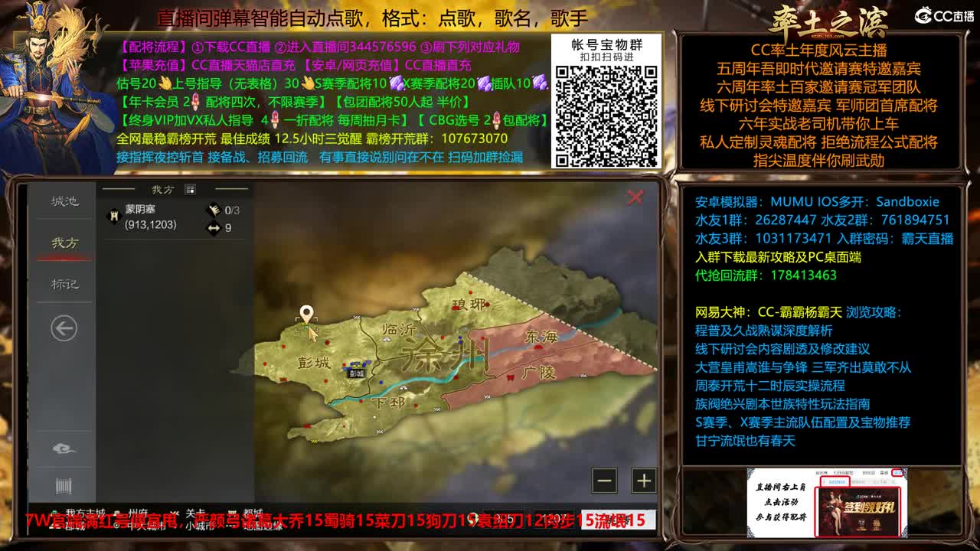
Task: Click the white location pin on map
Action: pos(307,315)
